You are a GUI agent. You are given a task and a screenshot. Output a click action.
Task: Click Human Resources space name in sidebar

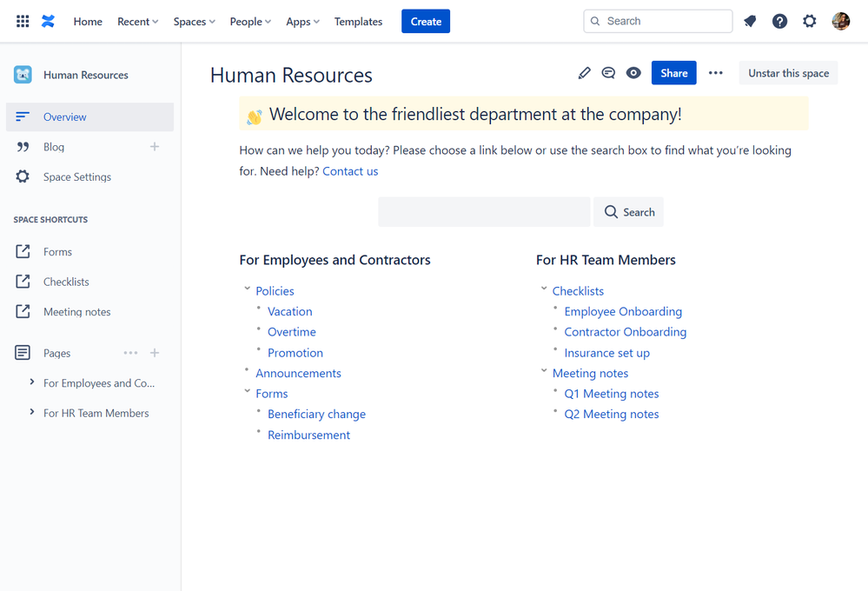coord(86,75)
